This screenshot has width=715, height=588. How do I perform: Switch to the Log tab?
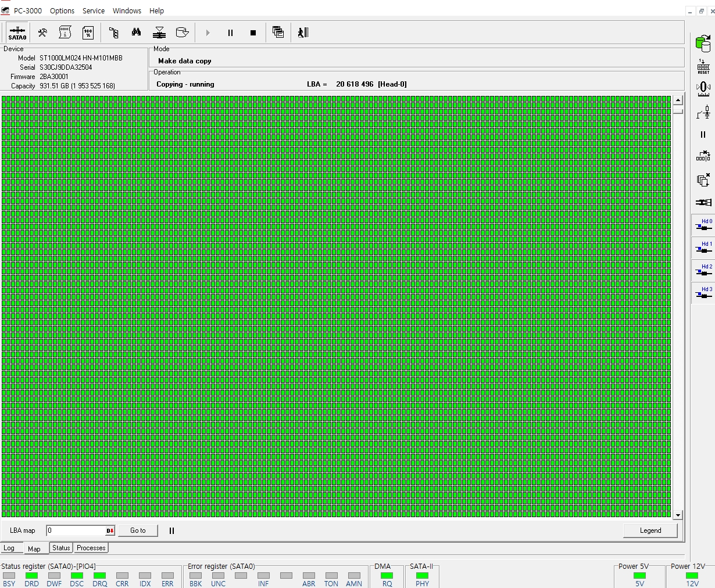click(x=9, y=548)
